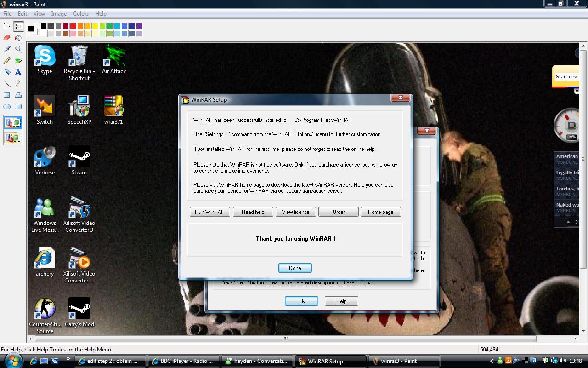Switch to edit step 2 taskbar button
The image size is (588, 368).
point(110,361)
